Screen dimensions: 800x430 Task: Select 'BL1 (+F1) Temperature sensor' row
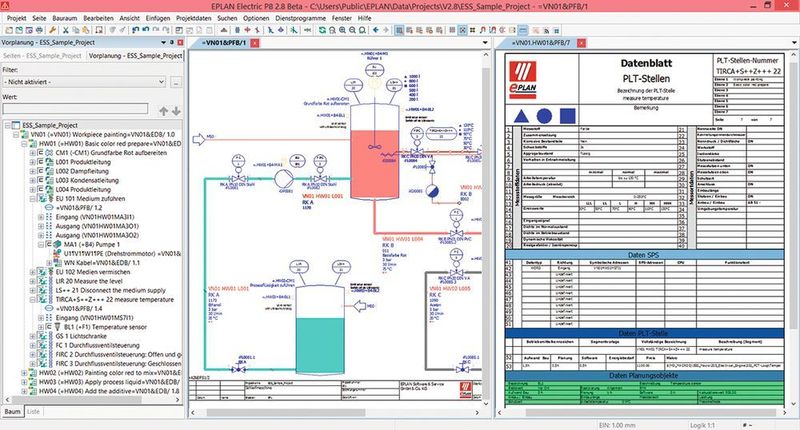pos(105,327)
